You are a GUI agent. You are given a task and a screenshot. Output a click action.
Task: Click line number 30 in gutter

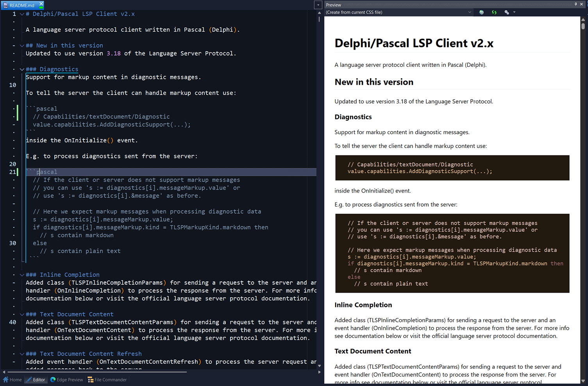[13, 243]
